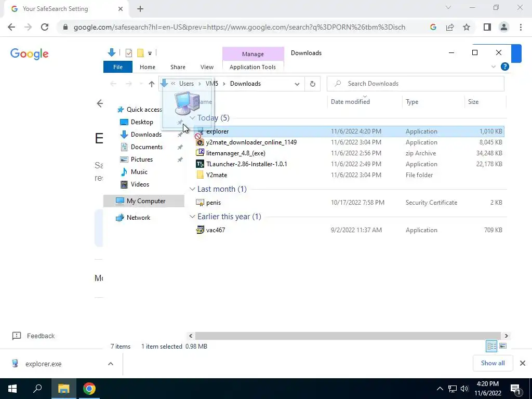Image resolution: width=532 pixels, height=399 pixels.
Task: Collapse the Earlier this year group
Action: pyautogui.click(x=192, y=217)
